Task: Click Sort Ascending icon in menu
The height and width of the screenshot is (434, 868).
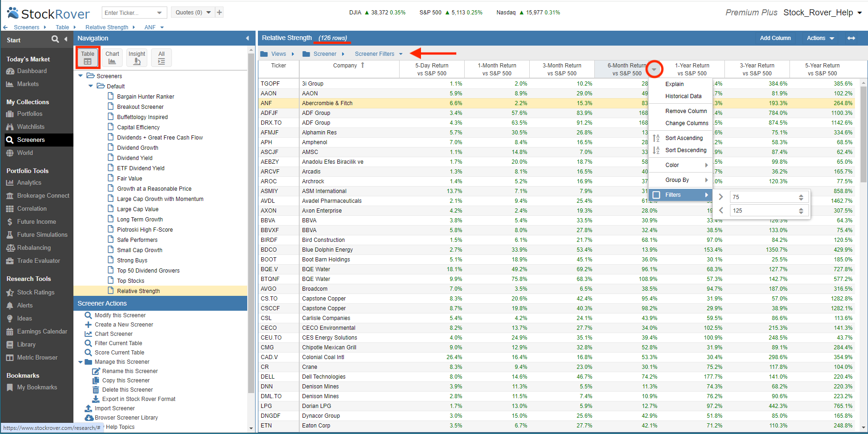Action: (656, 138)
